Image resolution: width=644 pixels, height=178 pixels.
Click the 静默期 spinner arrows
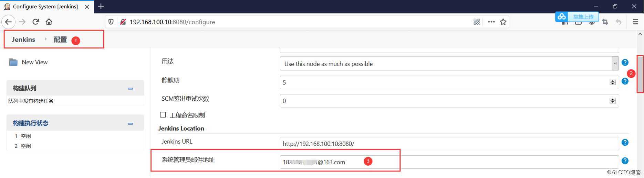tap(612, 82)
